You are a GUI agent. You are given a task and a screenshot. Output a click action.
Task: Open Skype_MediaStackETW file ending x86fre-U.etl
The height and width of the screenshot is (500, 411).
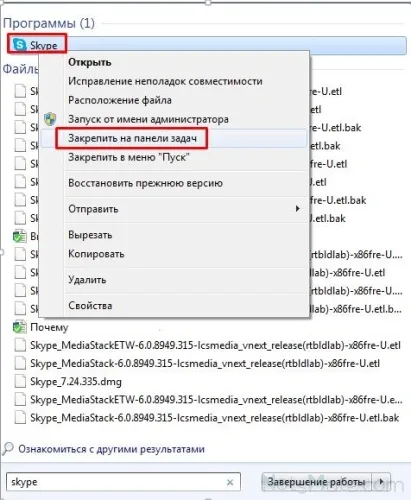pos(215,345)
